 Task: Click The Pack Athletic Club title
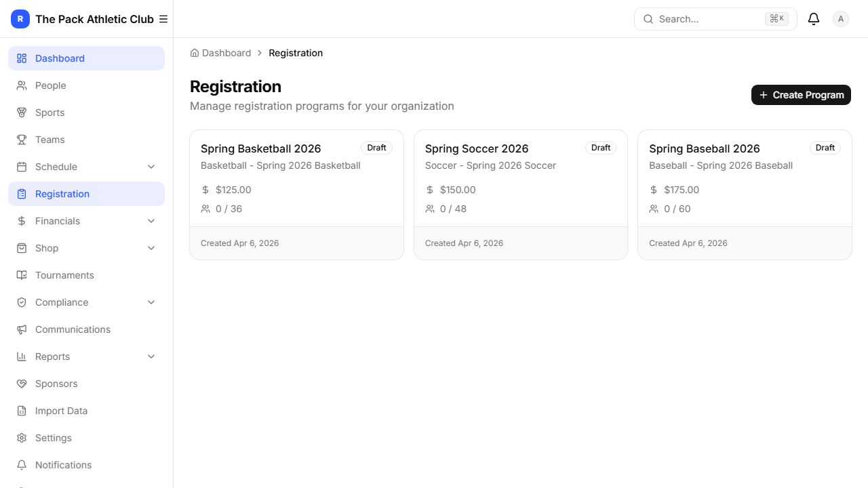tap(95, 19)
